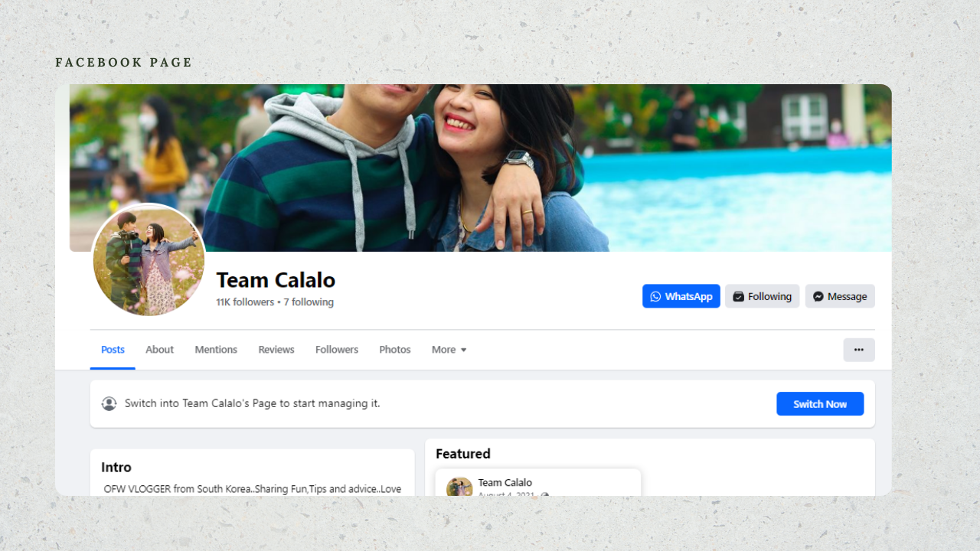980x551 pixels.
Task: Click the FACEBOOK PAGE heading text
Action: (x=124, y=63)
